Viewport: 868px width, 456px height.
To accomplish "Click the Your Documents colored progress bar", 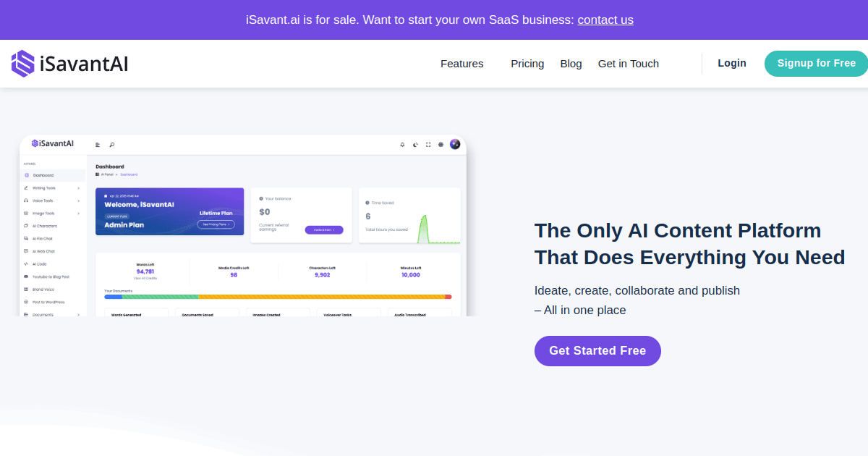I will (x=278, y=297).
